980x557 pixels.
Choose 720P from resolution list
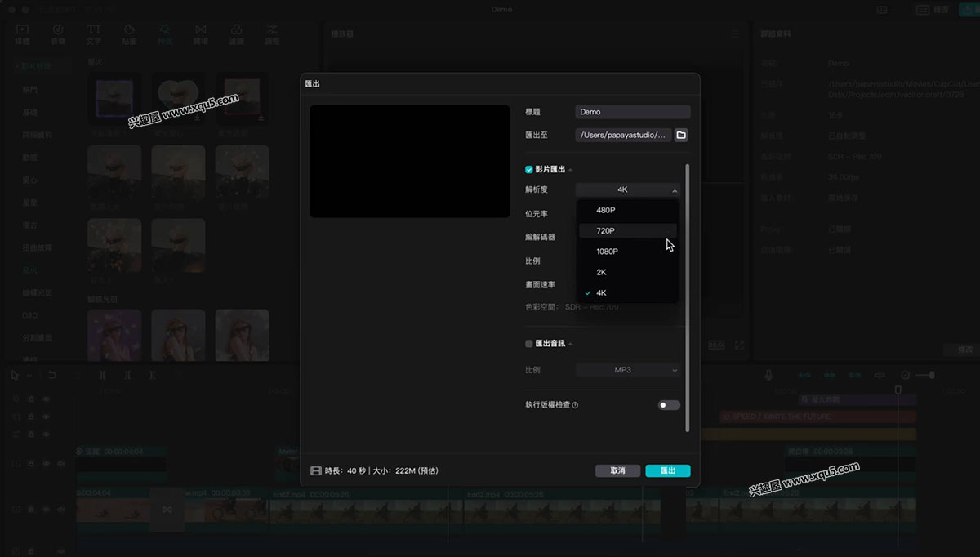coord(627,231)
